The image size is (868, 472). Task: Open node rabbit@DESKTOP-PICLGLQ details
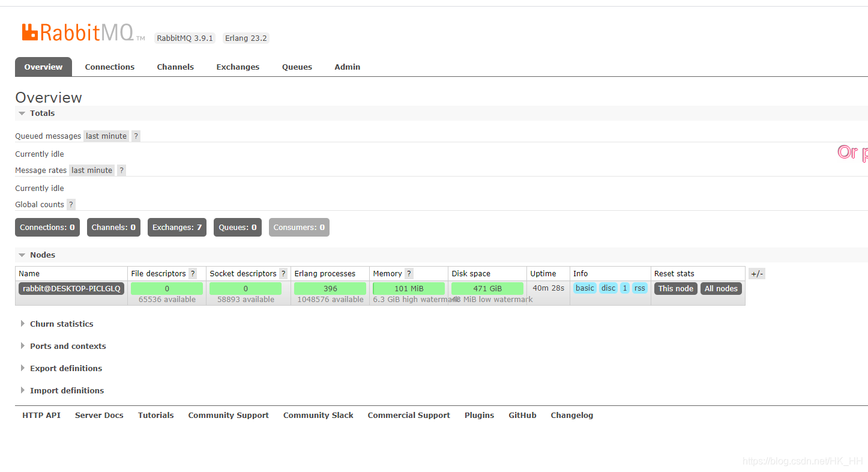[x=71, y=288]
